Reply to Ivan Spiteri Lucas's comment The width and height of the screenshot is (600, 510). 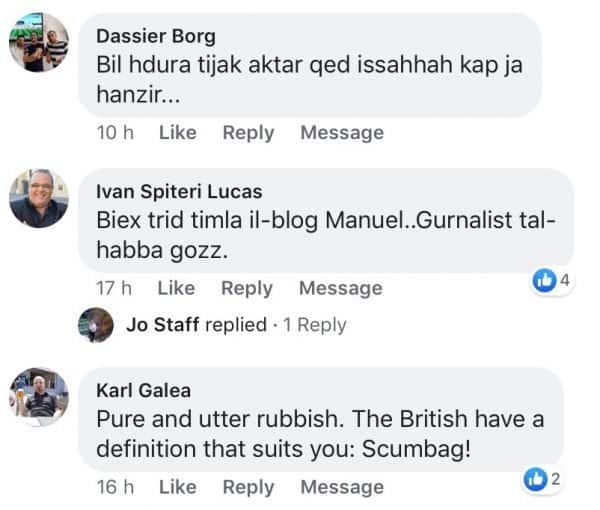coord(247,288)
